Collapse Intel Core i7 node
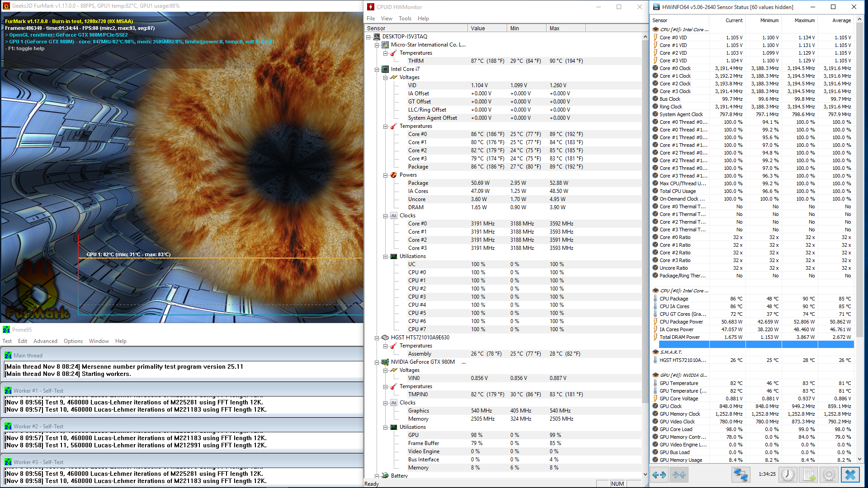Screen dimensions: 868x488 coord(377,70)
